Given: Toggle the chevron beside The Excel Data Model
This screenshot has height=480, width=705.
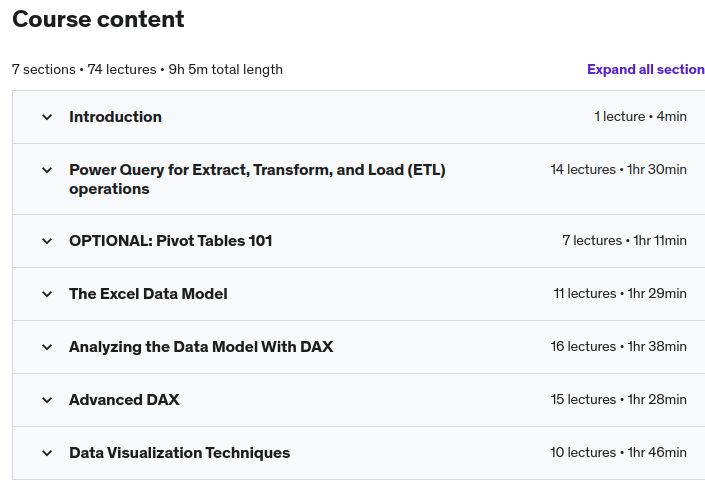Looking at the screenshot, I should (x=47, y=294).
